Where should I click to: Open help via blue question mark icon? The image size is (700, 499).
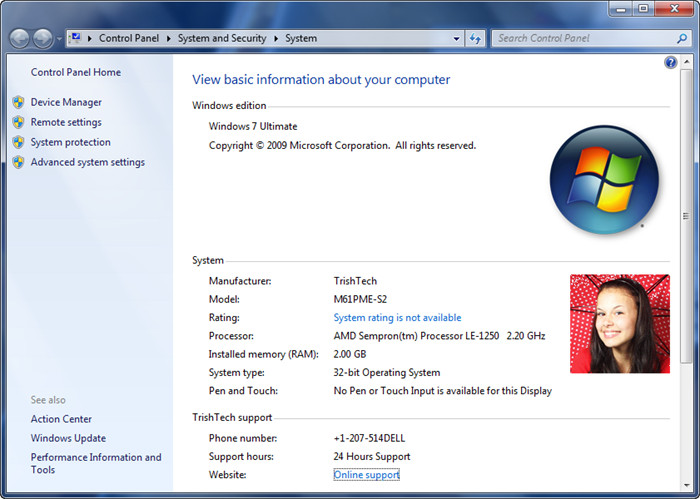click(671, 62)
